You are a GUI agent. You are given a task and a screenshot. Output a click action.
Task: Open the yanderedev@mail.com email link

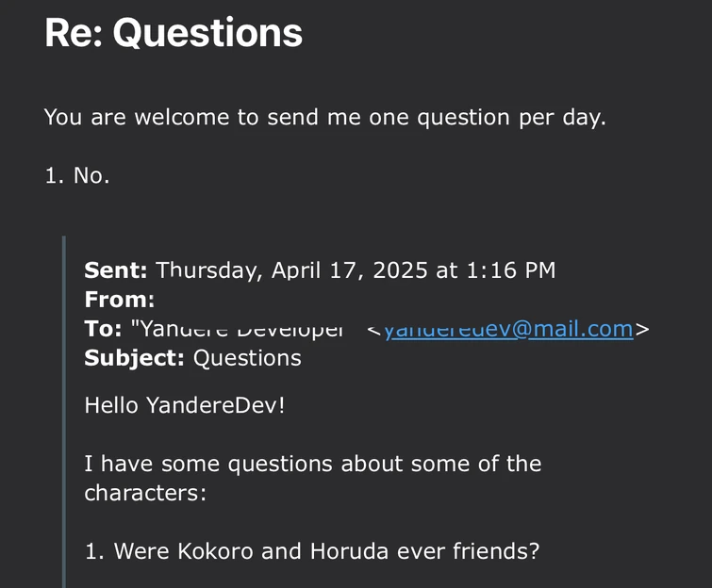click(x=508, y=329)
